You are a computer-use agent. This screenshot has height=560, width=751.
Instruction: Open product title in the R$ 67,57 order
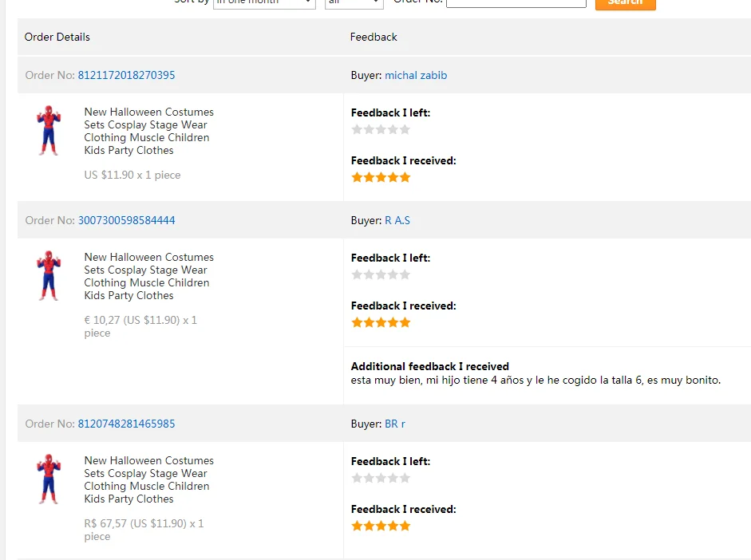(149, 479)
